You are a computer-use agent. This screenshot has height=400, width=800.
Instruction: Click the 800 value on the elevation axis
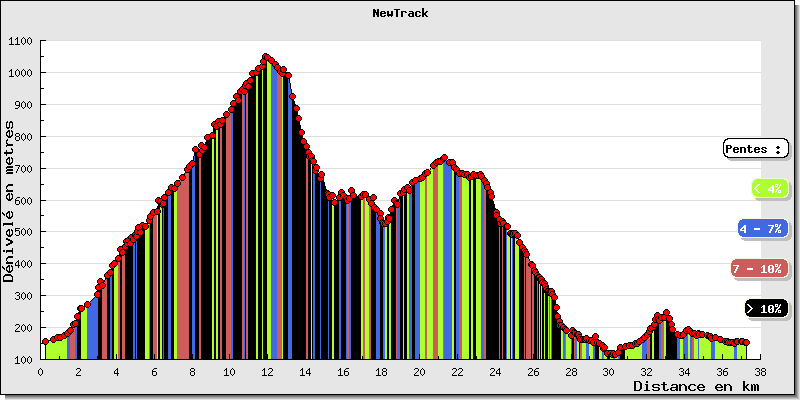pos(23,137)
